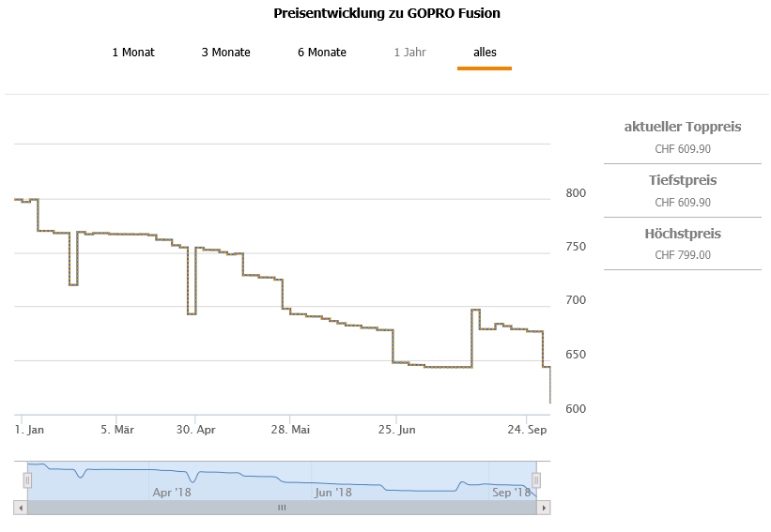Click the Höchstpreis heading
The height and width of the screenshot is (532, 771).
[x=683, y=234]
